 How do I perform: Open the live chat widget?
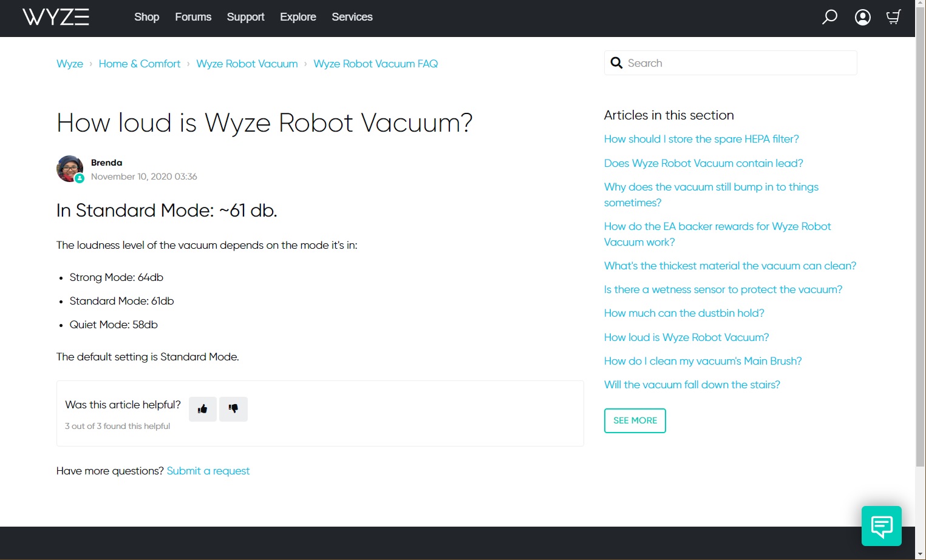[x=882, y=526]
